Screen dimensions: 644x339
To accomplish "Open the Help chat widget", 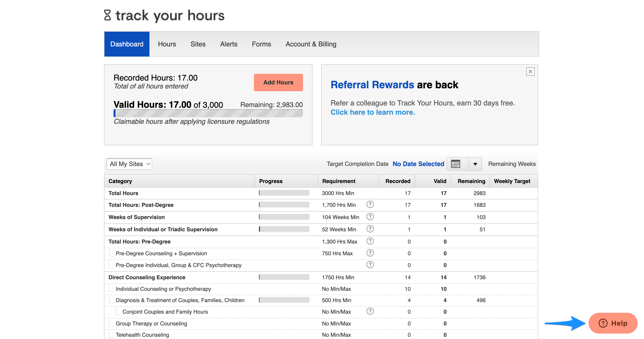I will pyautogui.click(x=613, y=323).
